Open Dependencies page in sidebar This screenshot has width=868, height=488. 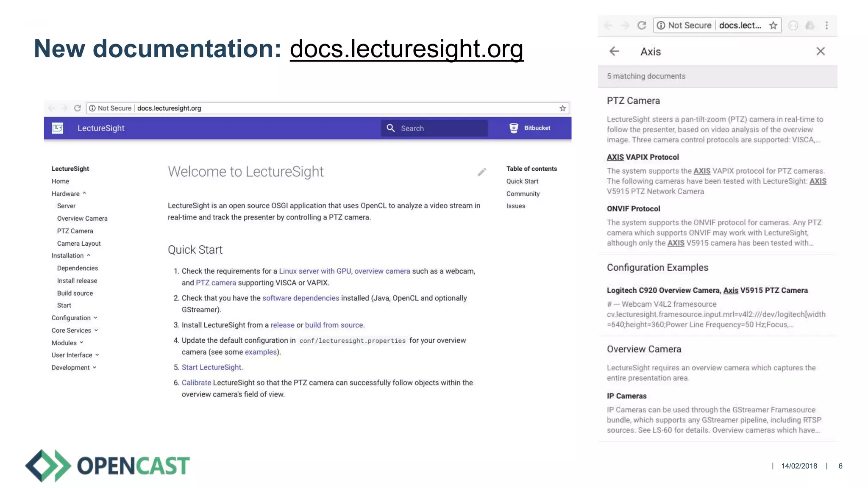[78, 268]
